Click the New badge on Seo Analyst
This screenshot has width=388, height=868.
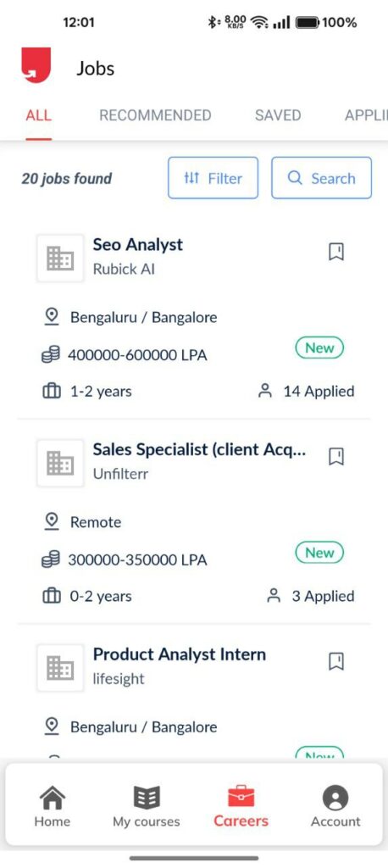320,348
